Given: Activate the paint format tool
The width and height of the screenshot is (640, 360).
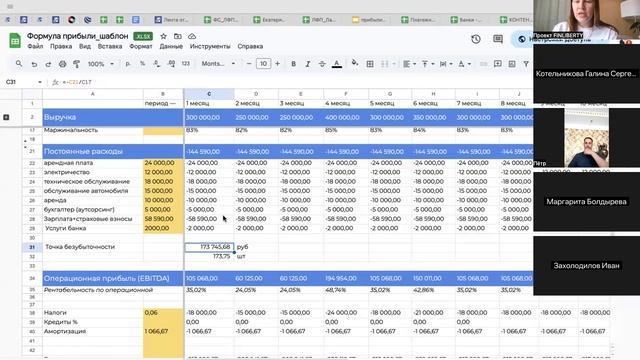Looking at the screenshot, I should click(x=76, y=64).
